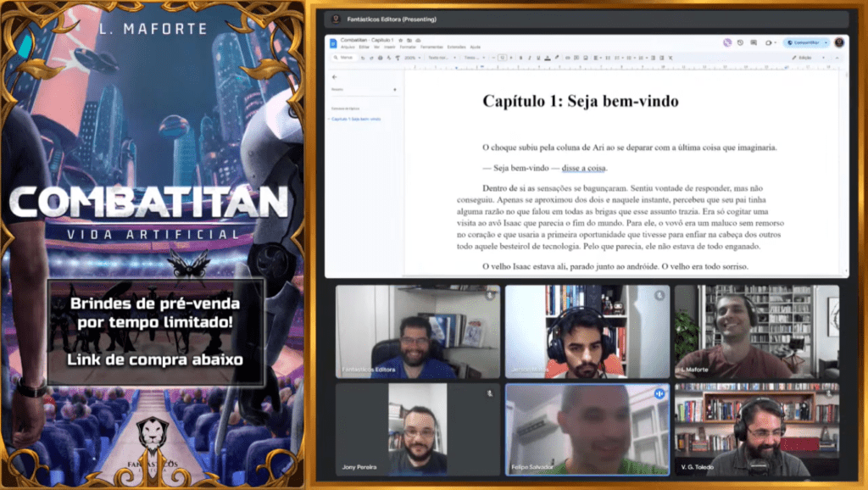
Task: Toggle Italic formatting
Action: pos(529,58)
